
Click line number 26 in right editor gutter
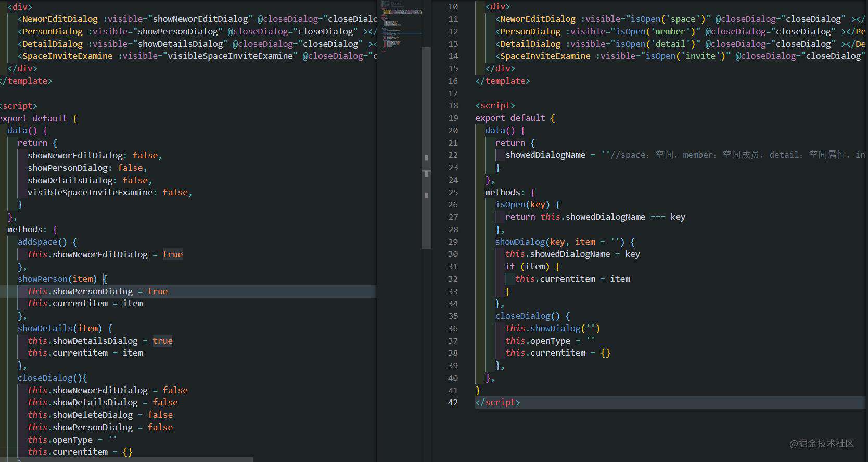(453, 205)
